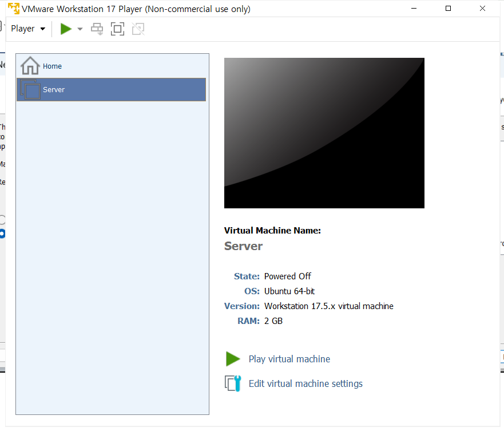Click the Unity mode toolbar icon
The height and width of the screenshot is (435, 504).
[138, 29]
